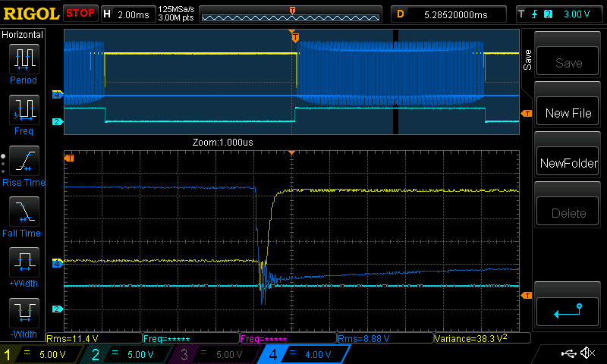Viewport: 607px width, 364px height.
Task: Toggle channel 1 yellow 5.00 V tab
Action: [x=38, y=354]
